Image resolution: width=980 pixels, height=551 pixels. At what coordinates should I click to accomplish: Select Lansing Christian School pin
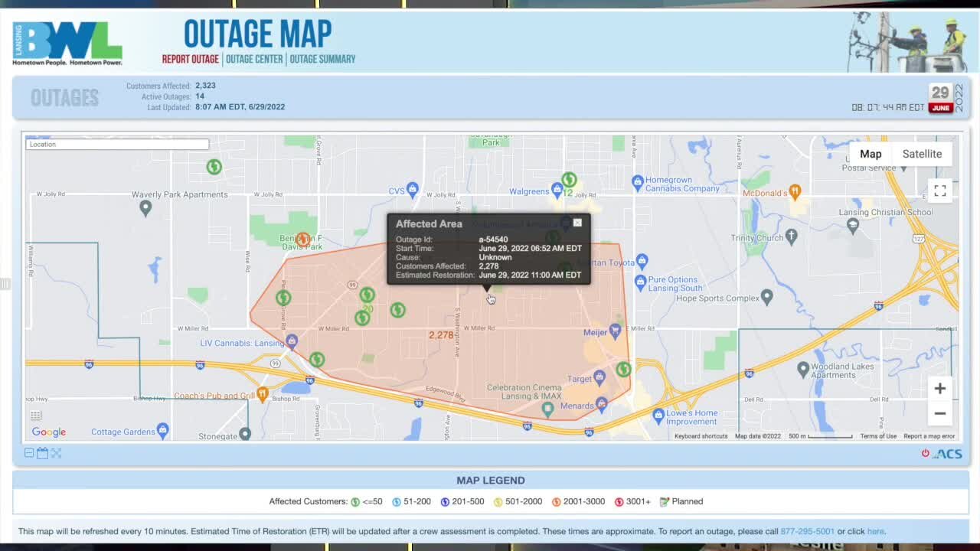tap(853, 225)
